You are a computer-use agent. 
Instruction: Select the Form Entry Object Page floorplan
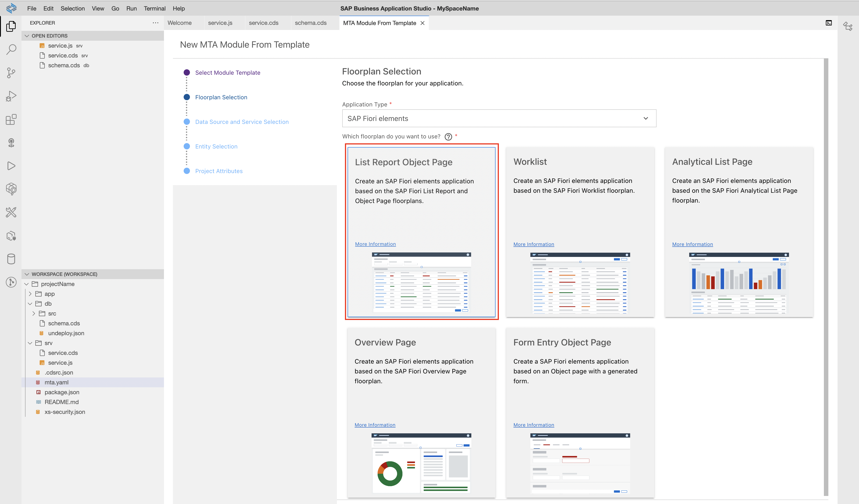click(580, 413)
